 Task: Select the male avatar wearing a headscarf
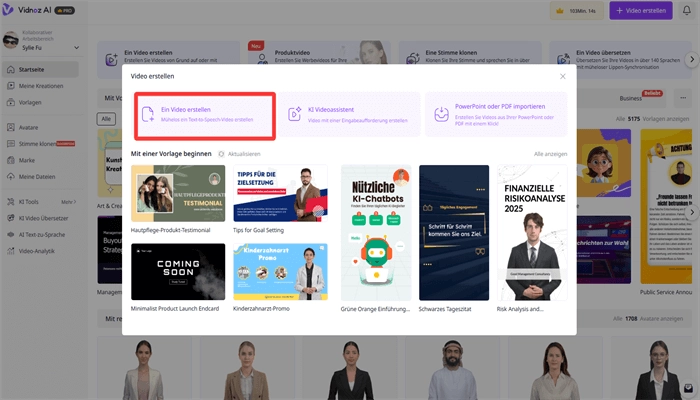pyautogui.click(x=452, y=369)
